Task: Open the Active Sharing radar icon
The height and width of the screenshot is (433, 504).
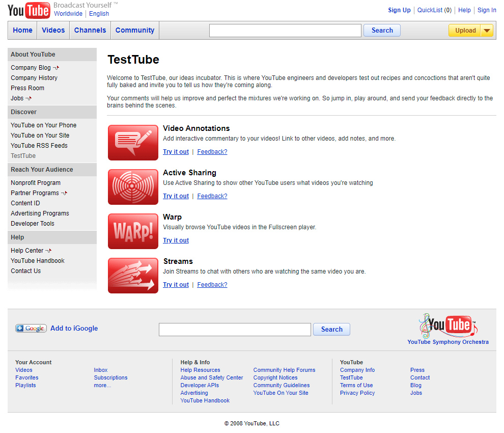Action: click(133, 187)
